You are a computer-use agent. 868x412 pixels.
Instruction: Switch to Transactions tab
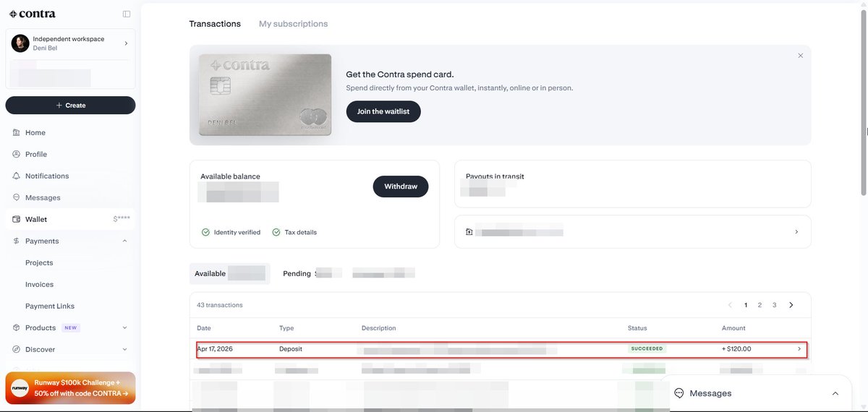[215, 24]
